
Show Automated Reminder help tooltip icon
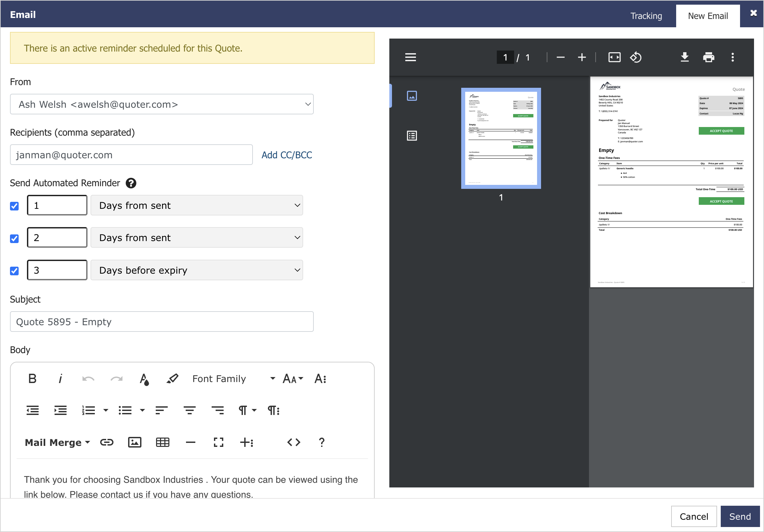131,183
